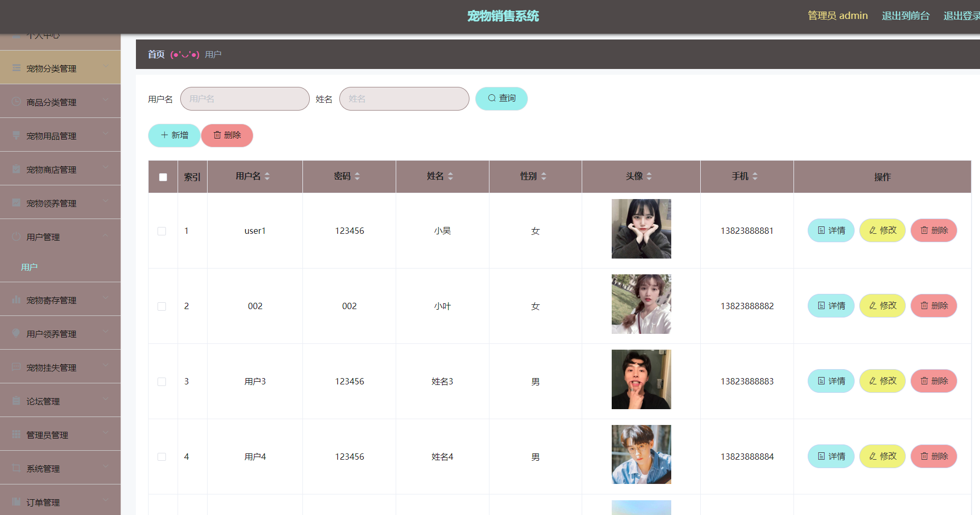Open avatar thumbnail of user1

tap(641, 229)
